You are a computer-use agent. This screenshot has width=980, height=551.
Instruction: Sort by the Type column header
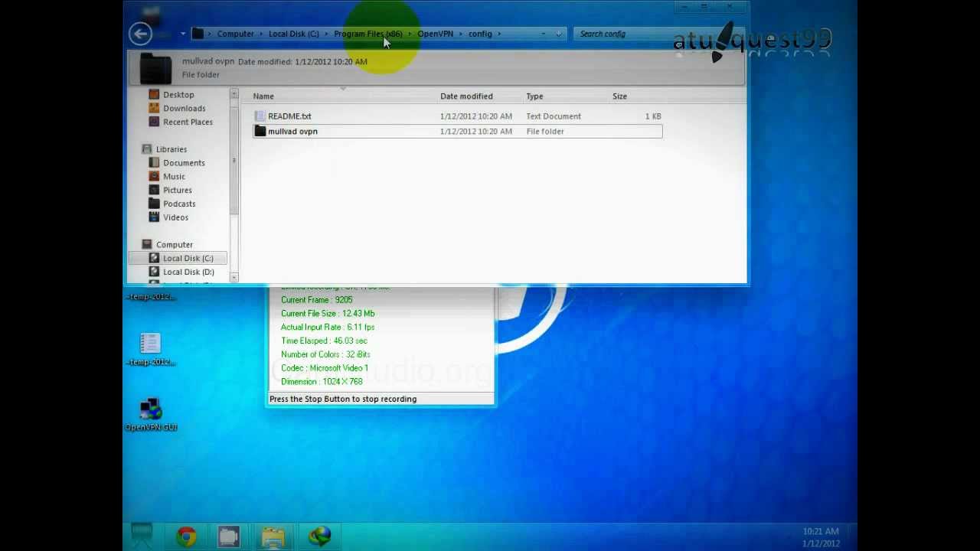click(534, 96)
